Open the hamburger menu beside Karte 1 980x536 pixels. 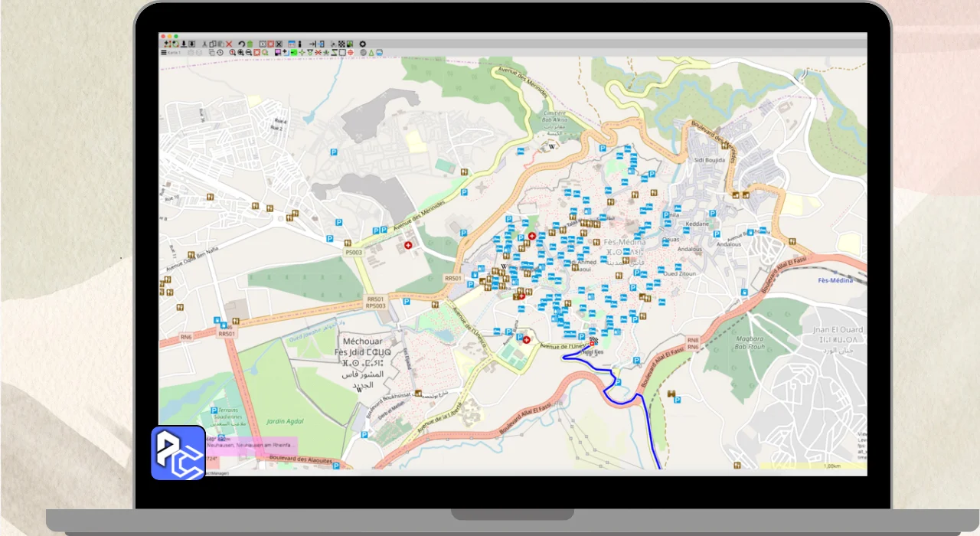click(x=164, y=53)
